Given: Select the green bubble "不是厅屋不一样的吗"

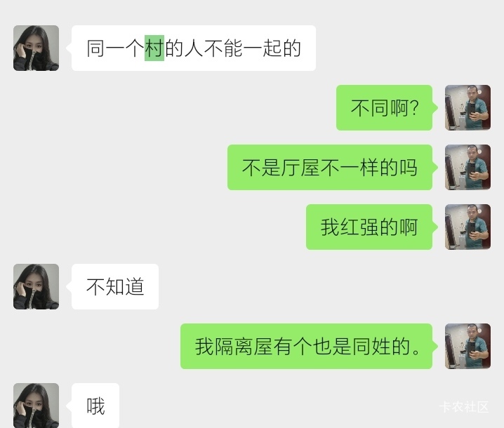Looking at the screenshot, I should click(330, 168).
